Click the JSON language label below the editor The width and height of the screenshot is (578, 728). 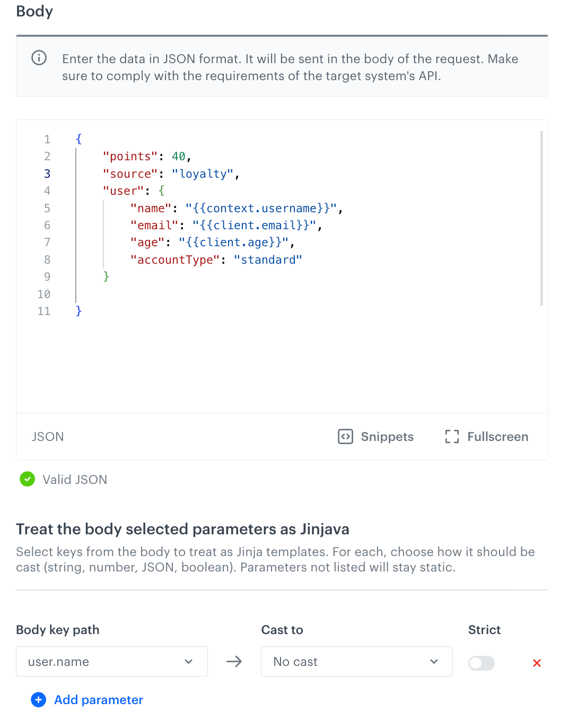coord(48,437)
